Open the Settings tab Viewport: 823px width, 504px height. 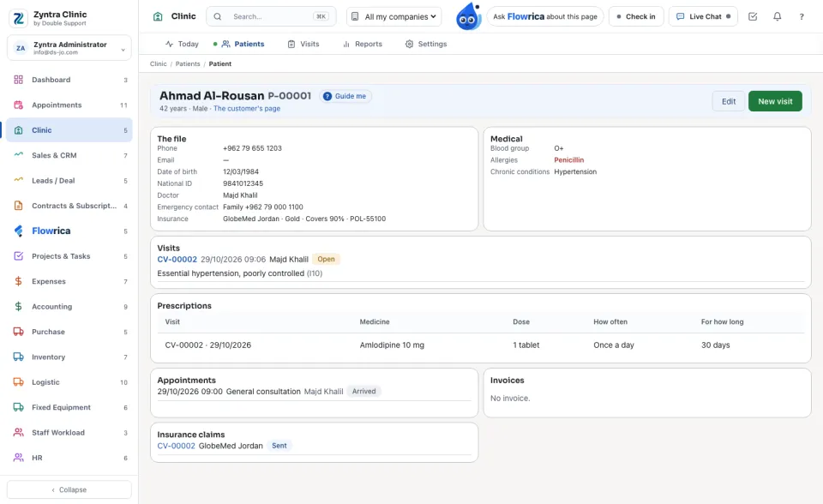coord(426,44)
